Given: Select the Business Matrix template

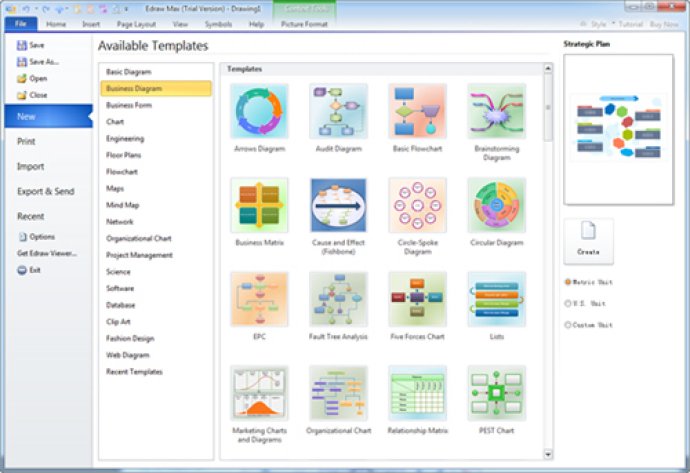Looking at the screenshot, I should click(260, 212).
